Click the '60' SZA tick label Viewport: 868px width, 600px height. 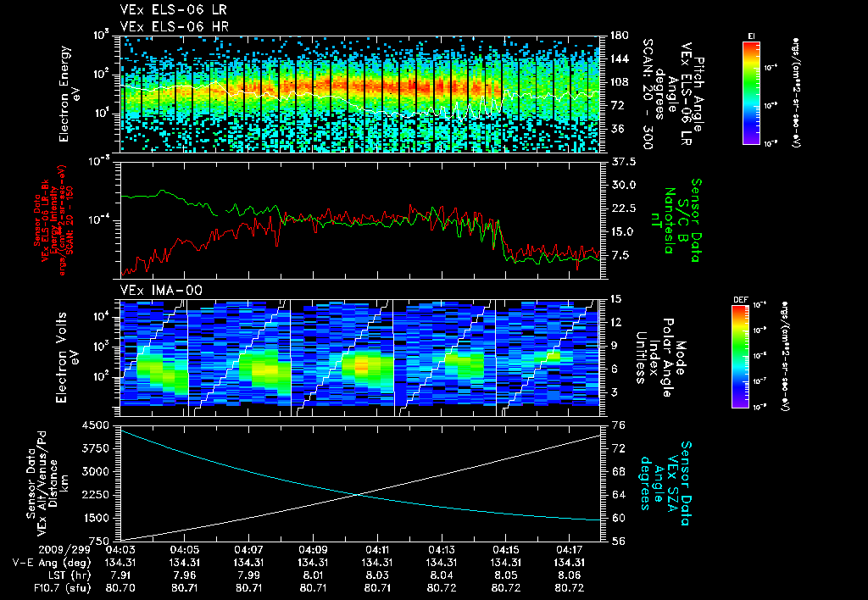(618, 518)
